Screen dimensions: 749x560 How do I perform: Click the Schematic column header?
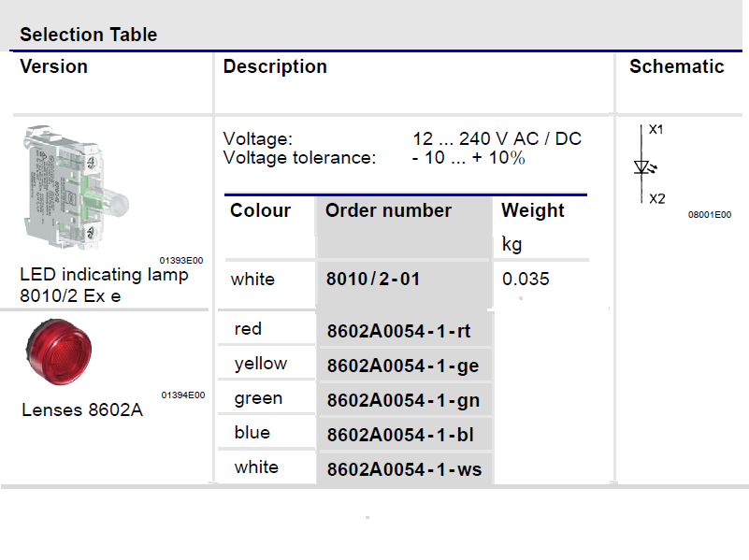[x=676, y=66]
